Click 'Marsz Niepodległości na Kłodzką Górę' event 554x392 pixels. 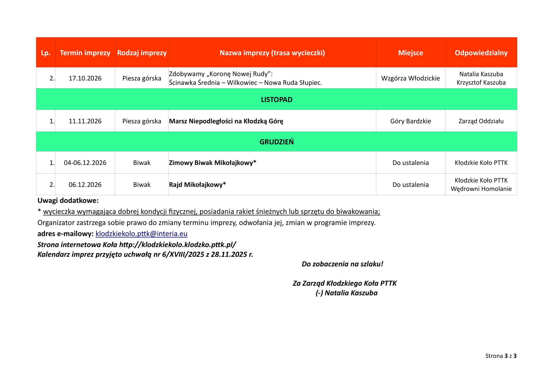[226, 121]
